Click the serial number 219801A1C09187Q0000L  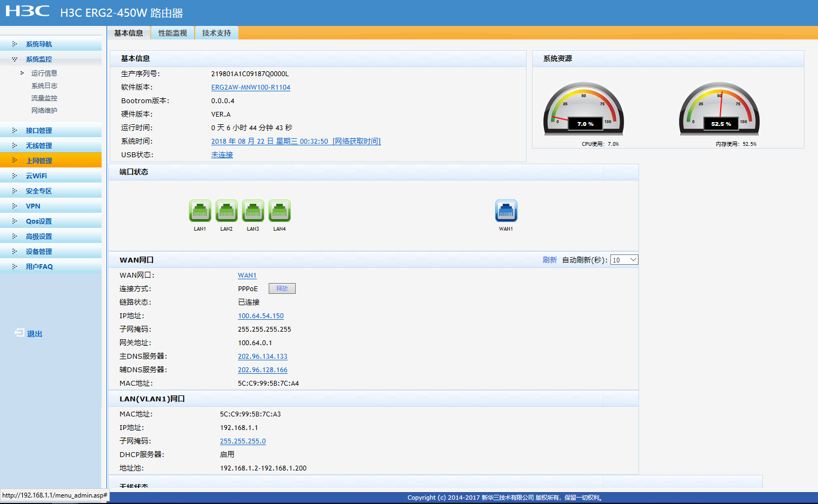[250, 73]
